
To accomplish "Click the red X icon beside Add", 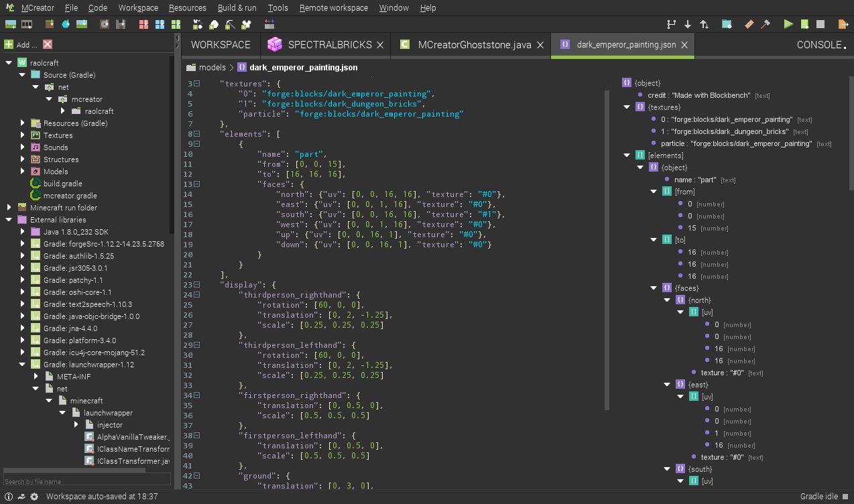I will 47,44.
